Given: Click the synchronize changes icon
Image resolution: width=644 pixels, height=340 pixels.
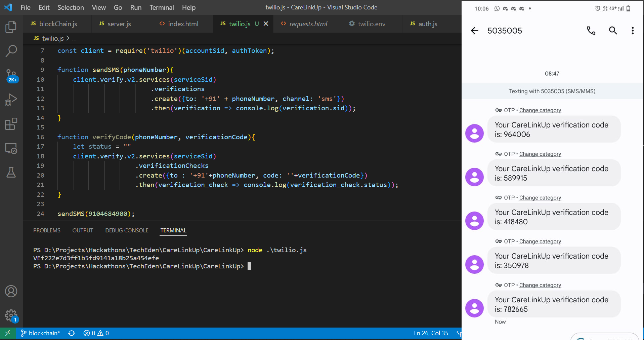Looking at the screenshot, I should pyautogui.click(x=72, y=333).
